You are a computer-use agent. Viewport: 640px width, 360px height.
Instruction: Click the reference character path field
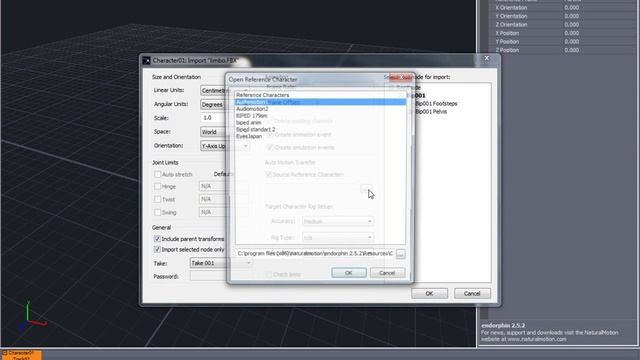[315, 253]
